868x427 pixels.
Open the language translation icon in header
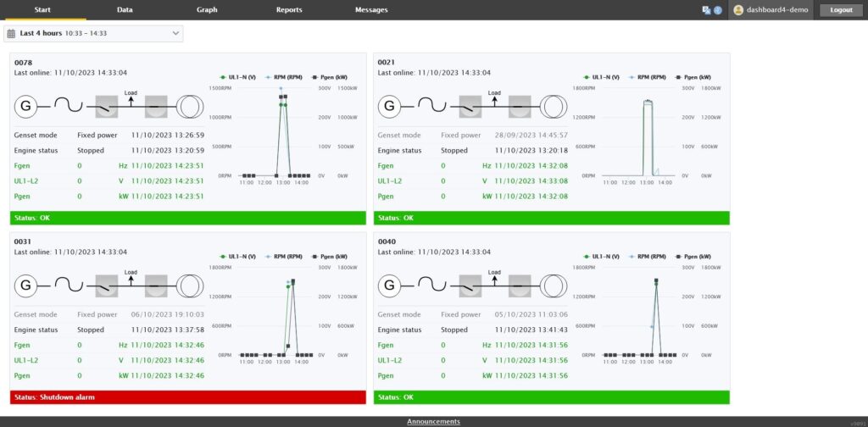[706, 10]
